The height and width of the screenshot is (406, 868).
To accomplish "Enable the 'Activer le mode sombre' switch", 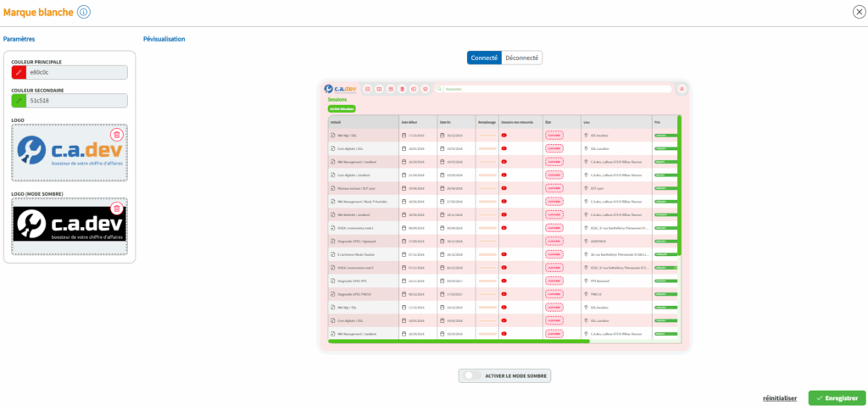I will pos(471,375).
